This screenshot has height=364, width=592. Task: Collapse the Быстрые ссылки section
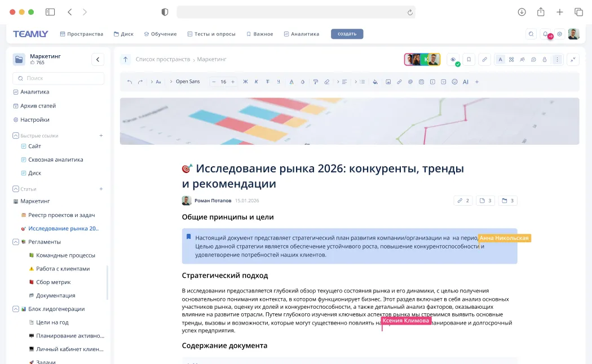point(15,135)
